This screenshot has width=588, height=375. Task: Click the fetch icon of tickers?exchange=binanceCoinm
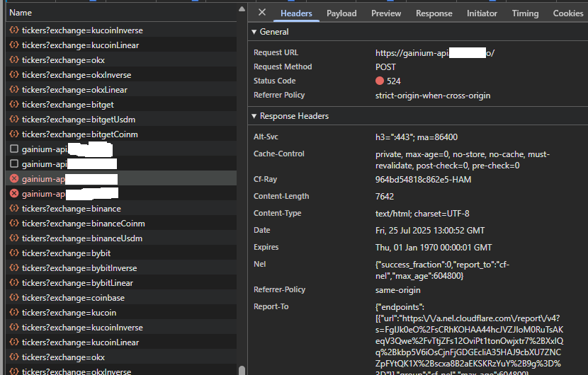[x=14, y=224]
